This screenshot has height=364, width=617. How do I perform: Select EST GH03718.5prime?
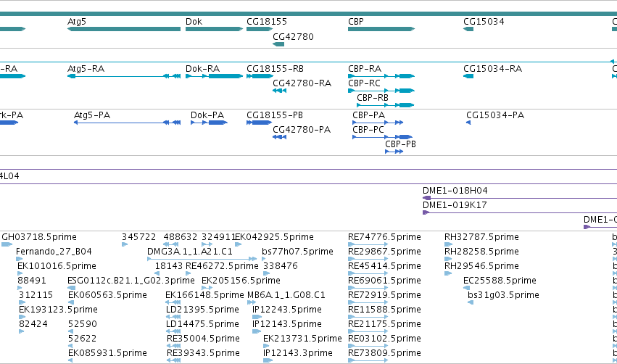tap(7, 244)
